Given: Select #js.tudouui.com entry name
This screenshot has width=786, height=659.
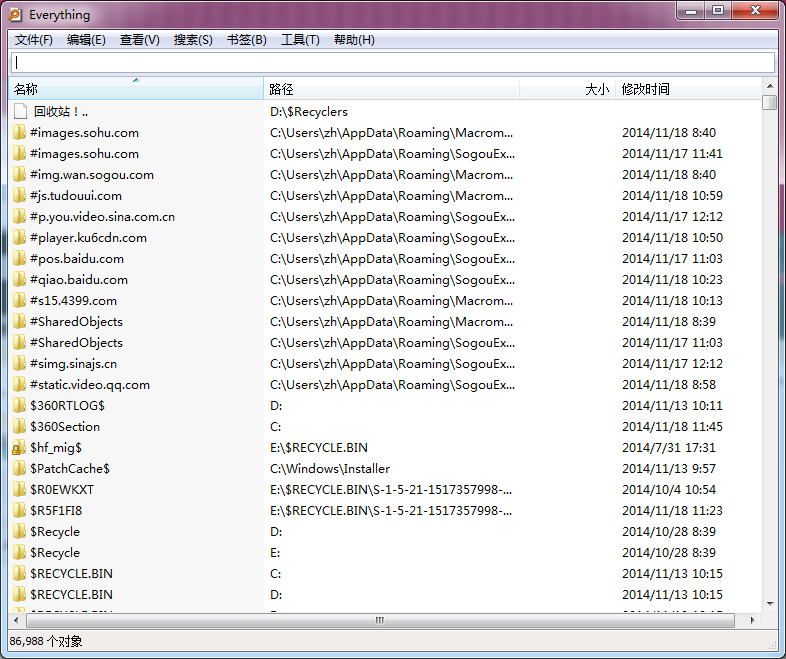Looking at the screenshot, I should click(x=76, y=196).
